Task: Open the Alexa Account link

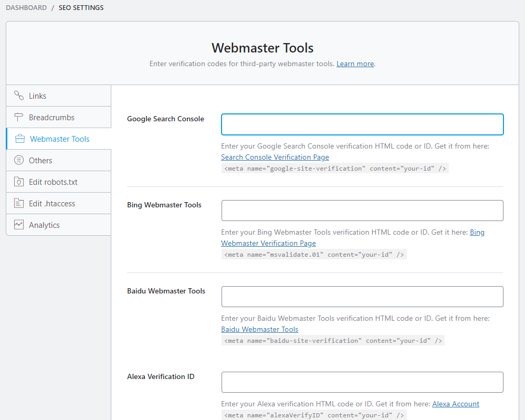Action: pyautogui.click(x=455, y=404)
